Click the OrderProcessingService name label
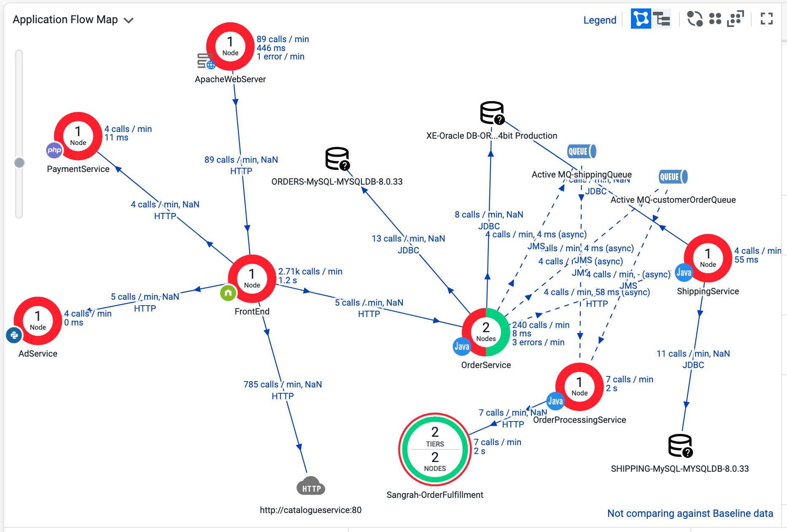Image resolution: width=787 pixels, height=532 pixels. pos(579,420)
